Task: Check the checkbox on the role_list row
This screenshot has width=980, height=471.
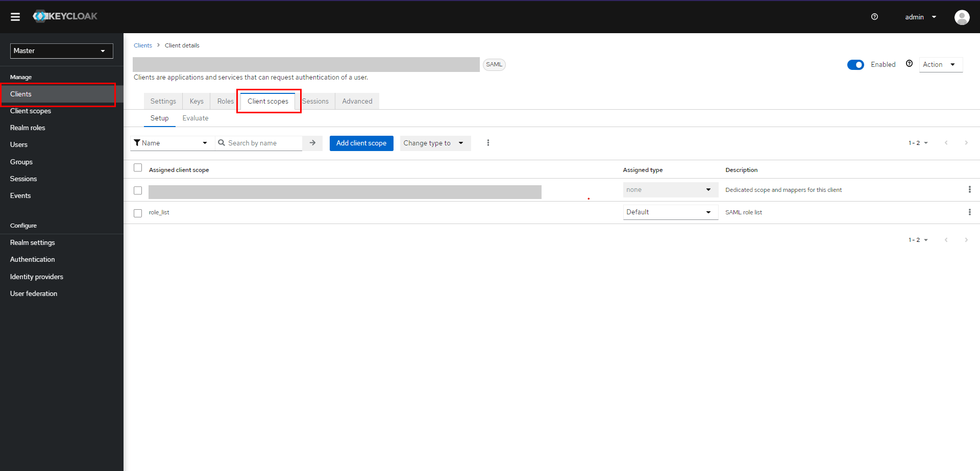Action: point(137,212)
